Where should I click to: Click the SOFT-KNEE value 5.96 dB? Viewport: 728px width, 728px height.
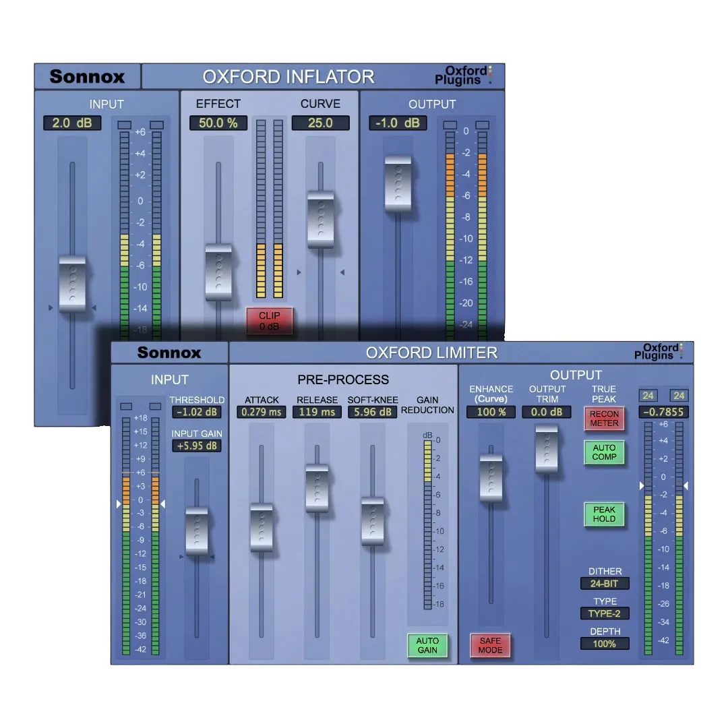point(372,412)
